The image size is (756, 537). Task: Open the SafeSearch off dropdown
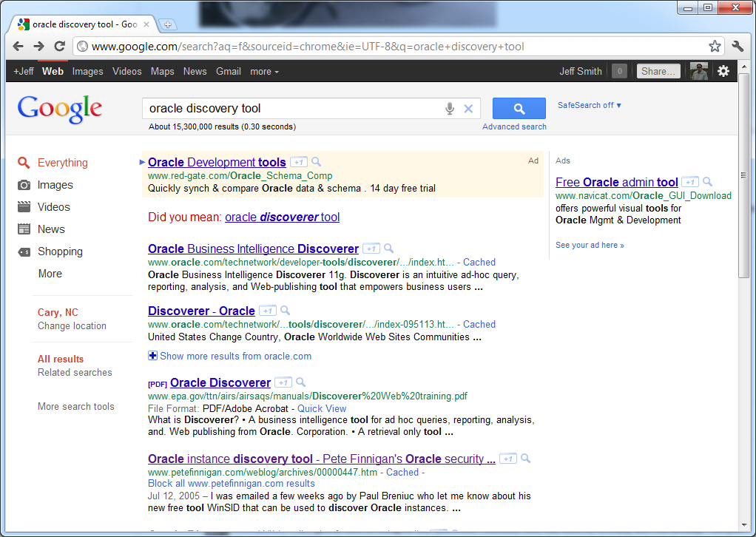click(x=589, y=105)
